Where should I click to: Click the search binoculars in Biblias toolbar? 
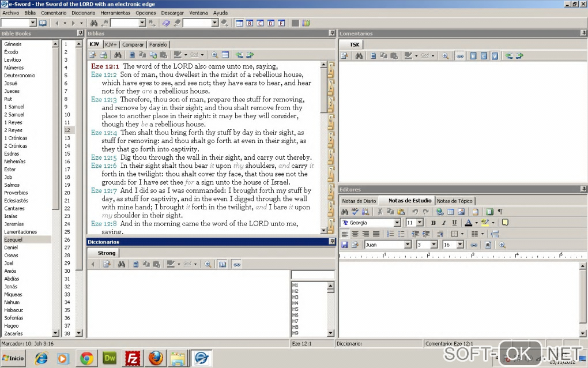pos(118,55)
